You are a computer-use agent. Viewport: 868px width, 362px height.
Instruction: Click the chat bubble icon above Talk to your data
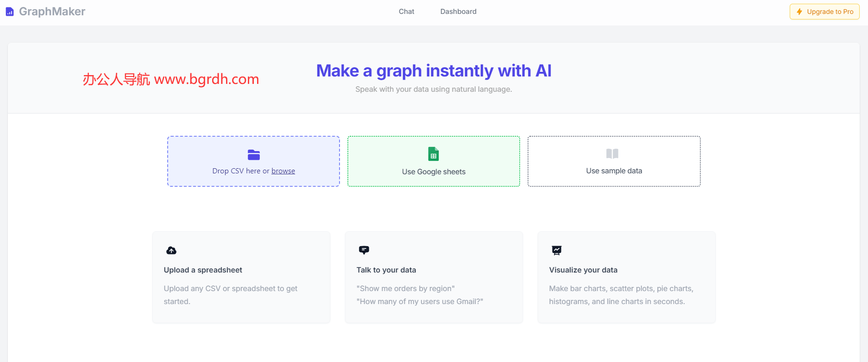pyautogui.click(x=364, y=250)
